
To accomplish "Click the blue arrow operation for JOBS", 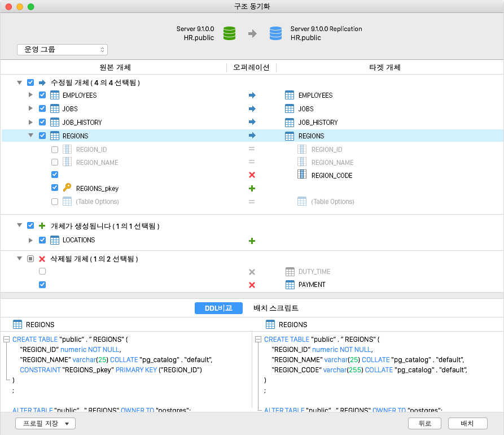I will point(252,108).
